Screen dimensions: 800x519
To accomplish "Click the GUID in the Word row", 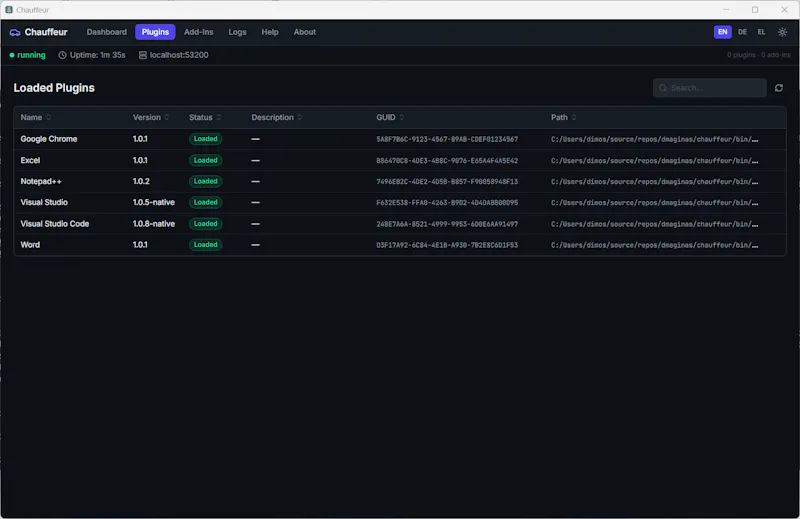I will [447, 245].
